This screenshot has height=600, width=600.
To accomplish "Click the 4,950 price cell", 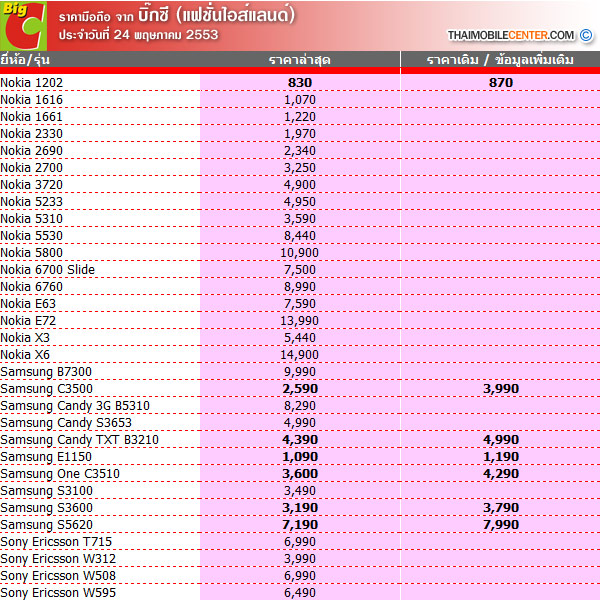I will coord(300,202).
